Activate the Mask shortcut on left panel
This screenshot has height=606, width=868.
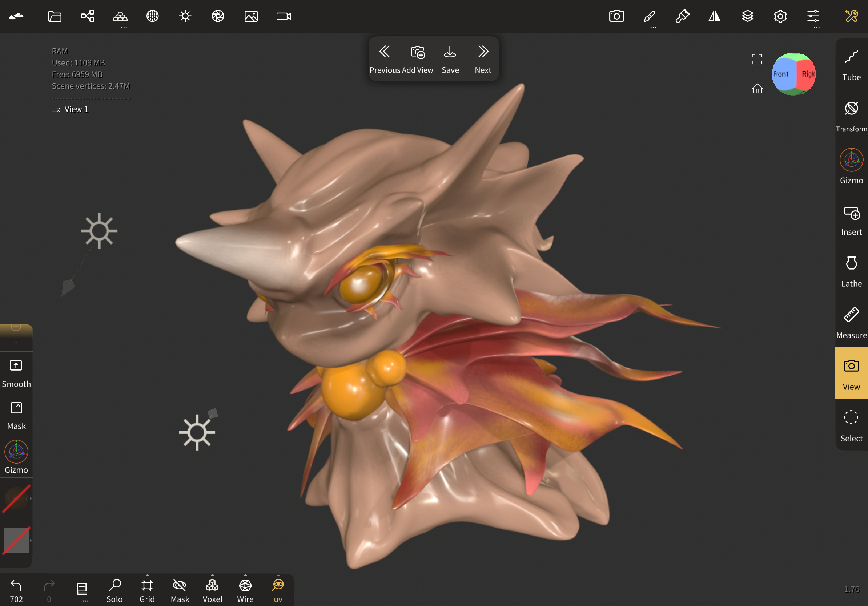(16, 416)
